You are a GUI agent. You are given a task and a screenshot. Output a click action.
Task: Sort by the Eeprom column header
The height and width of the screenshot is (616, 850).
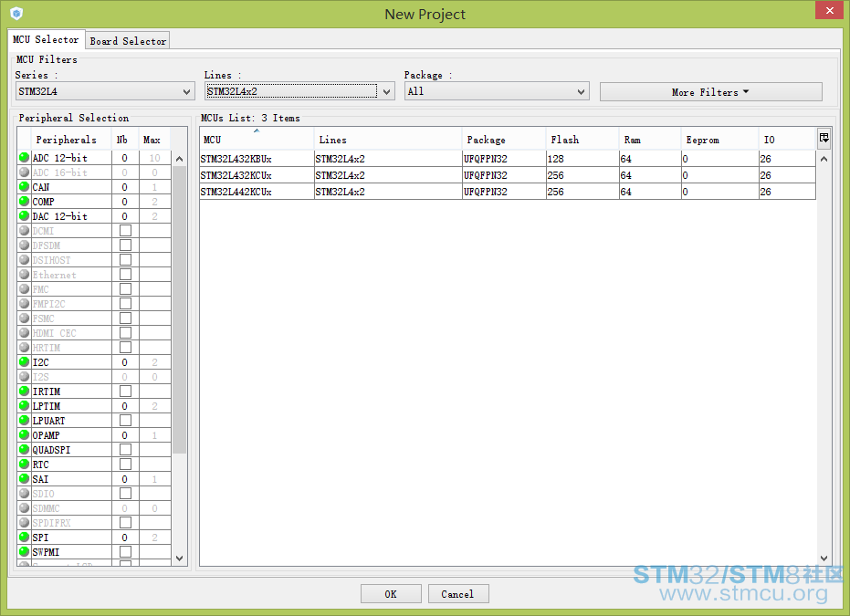(719, 140)
